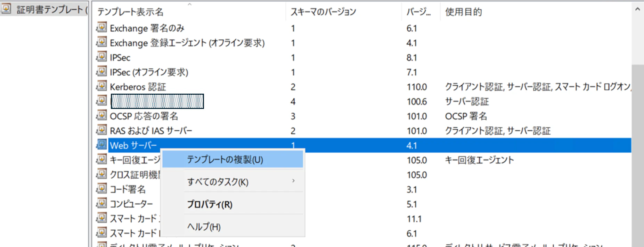
Task: Click icon beside RAS および IAS サーバー
Action: tap(101, 130)
